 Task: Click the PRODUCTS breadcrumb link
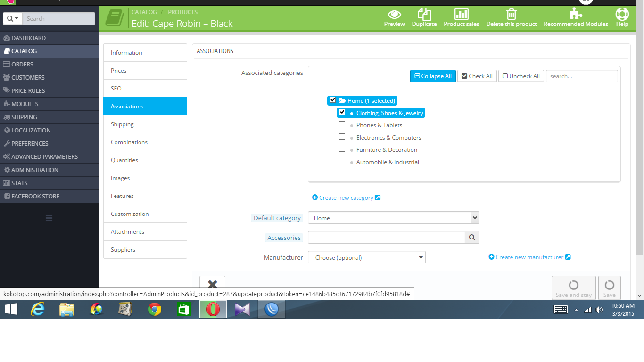(x=182, y=12)
